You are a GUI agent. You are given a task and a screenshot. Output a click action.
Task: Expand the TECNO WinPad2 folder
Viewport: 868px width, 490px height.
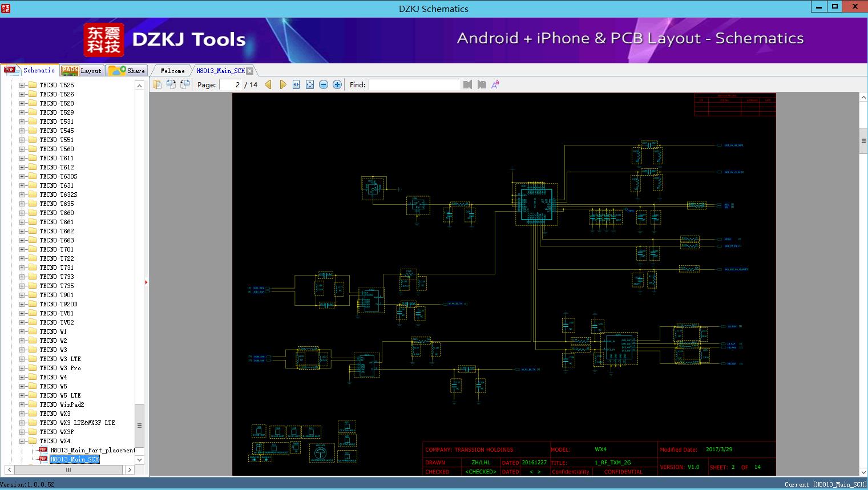coord(22,404)
